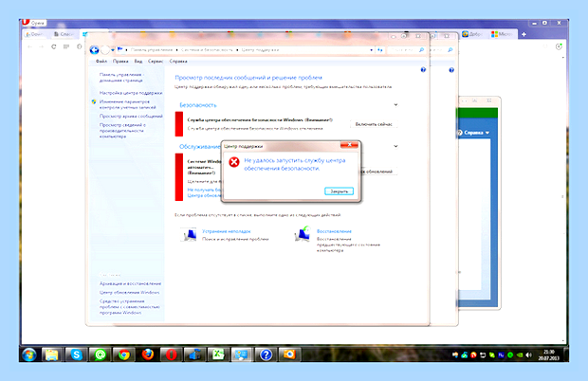Open Архивация и восстановление link

click(130, 283)
